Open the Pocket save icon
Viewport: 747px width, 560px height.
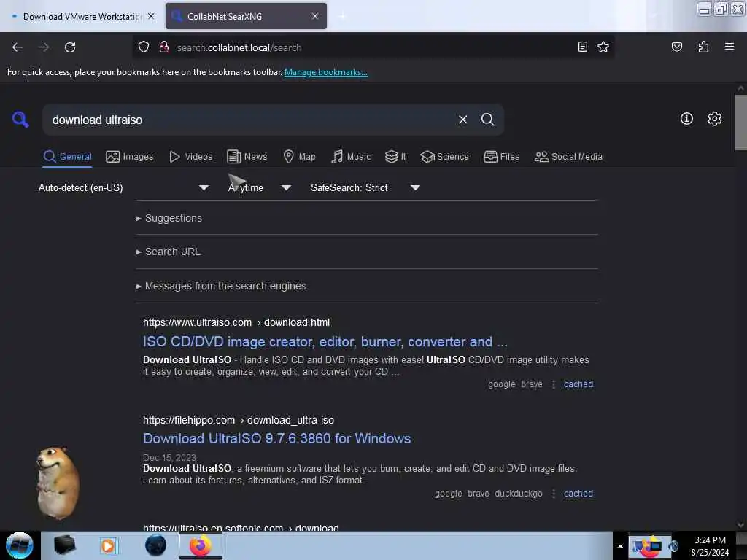tap(676, 47)
